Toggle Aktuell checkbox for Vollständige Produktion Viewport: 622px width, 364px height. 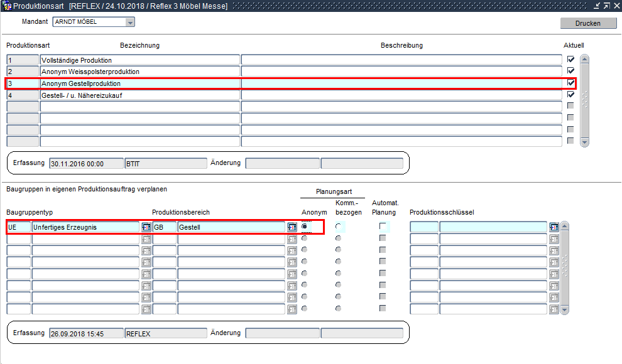(570, 60)
